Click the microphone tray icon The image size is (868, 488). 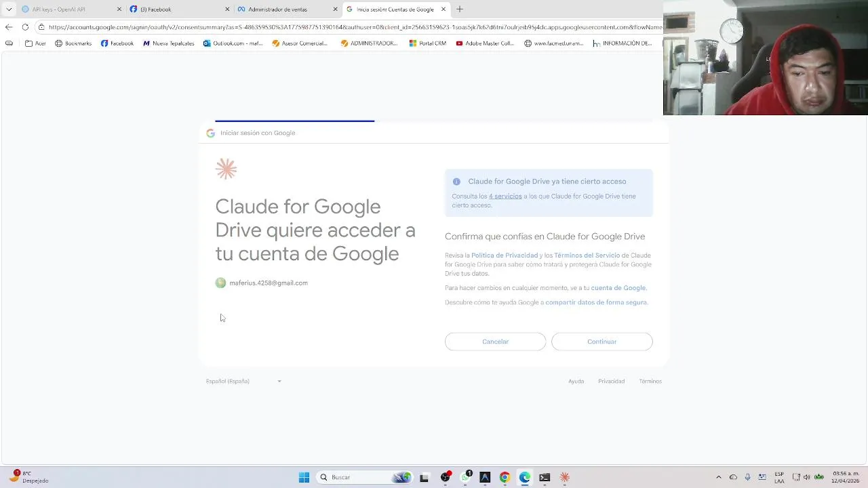pos(747,477)
